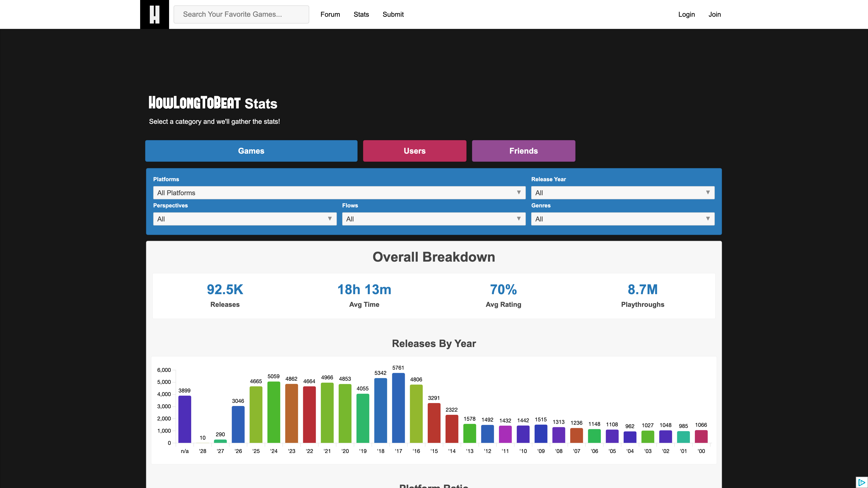Click the '09 bar labeled 1515
This screenshot has width=868, height=488.
click(x=541, y=434)
